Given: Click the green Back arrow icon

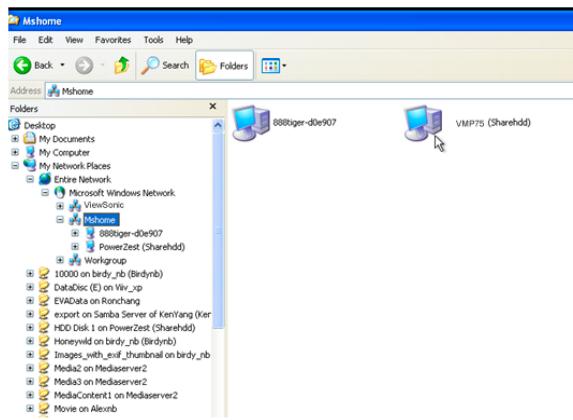Looking at the screenshot, I should [x=22, y=65].
